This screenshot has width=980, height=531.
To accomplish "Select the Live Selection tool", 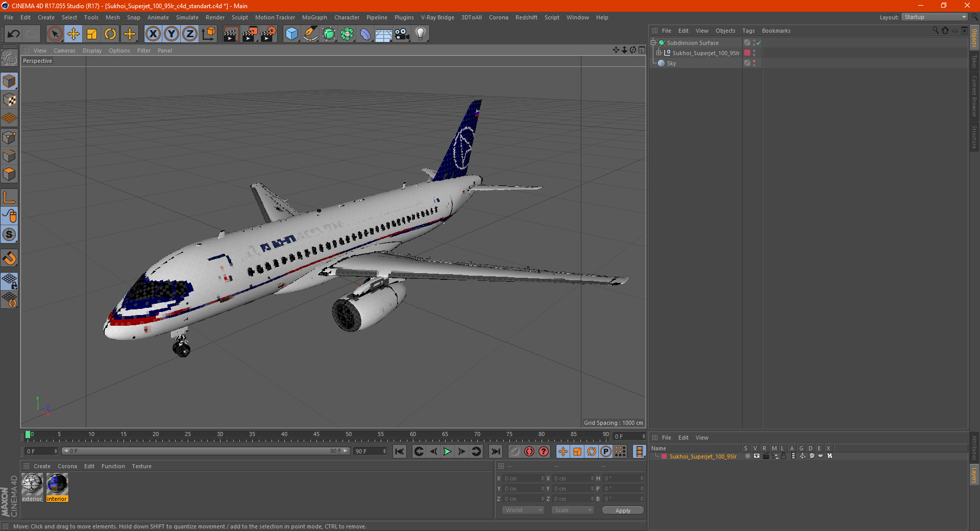I will click(x=55, y=34).
